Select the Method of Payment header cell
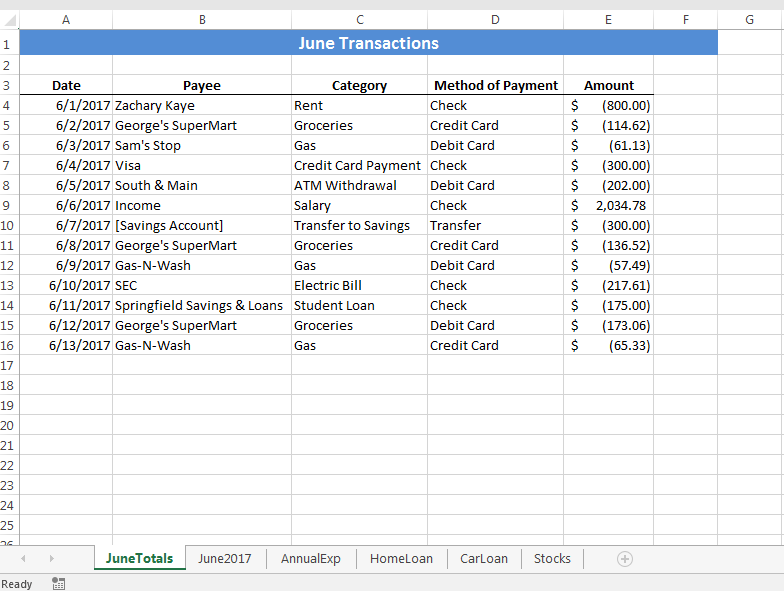The height and width of the screenshot is (591, 784). (x=496, y=86)
